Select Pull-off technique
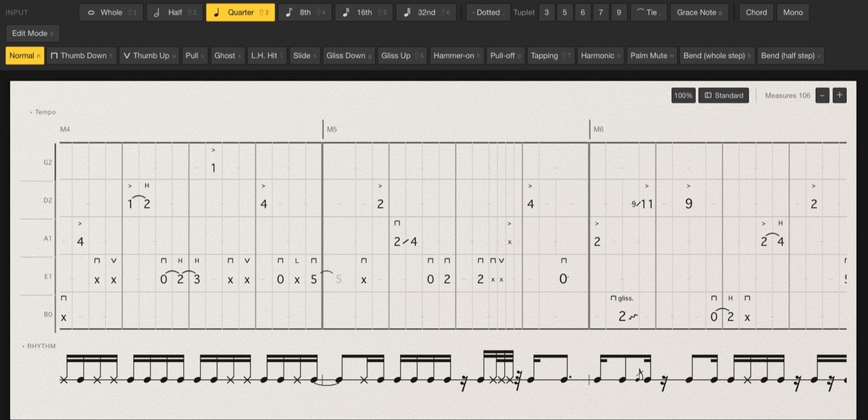868x420 pixels. click(506, 56)
